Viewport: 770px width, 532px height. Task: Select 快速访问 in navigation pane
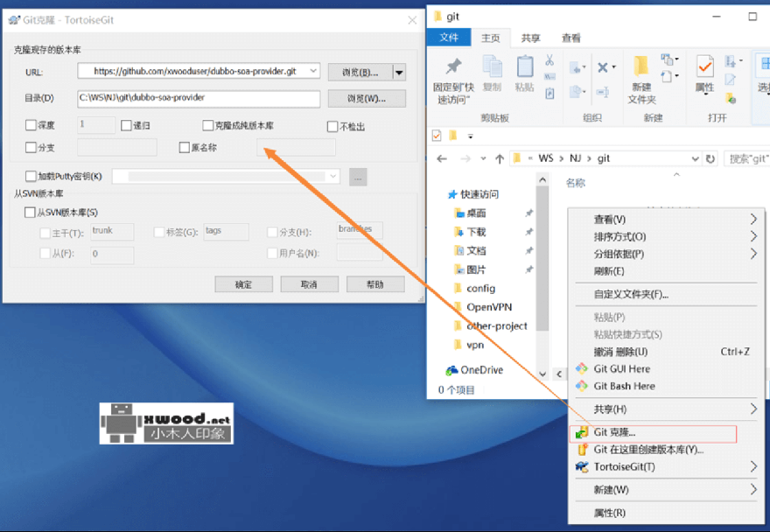pyautogui.click(x=473, y=194)
